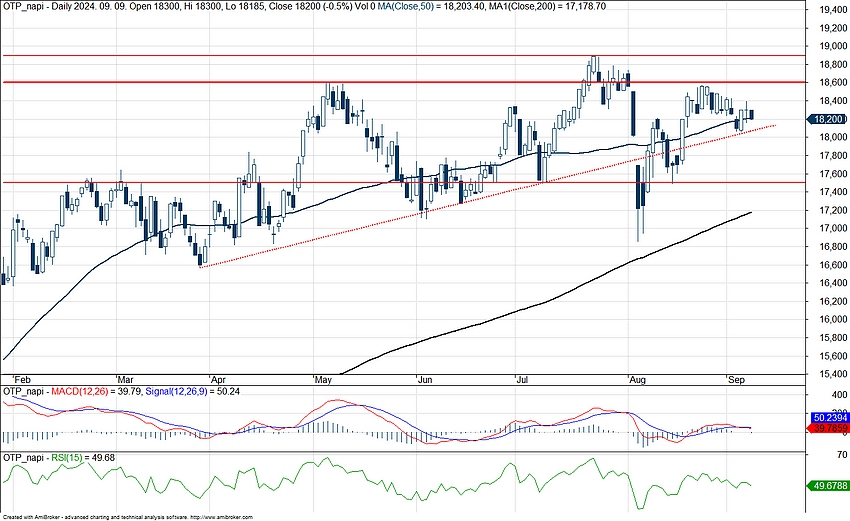This screenshot has height=521, width=850.
Task: Click the 70 RSI axis label
Action: point(842,454)
